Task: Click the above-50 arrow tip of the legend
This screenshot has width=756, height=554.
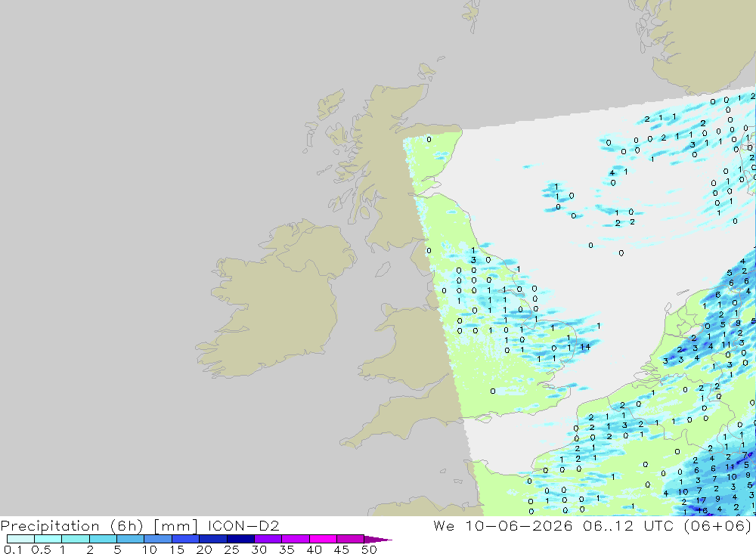Action: click(378, 540)
